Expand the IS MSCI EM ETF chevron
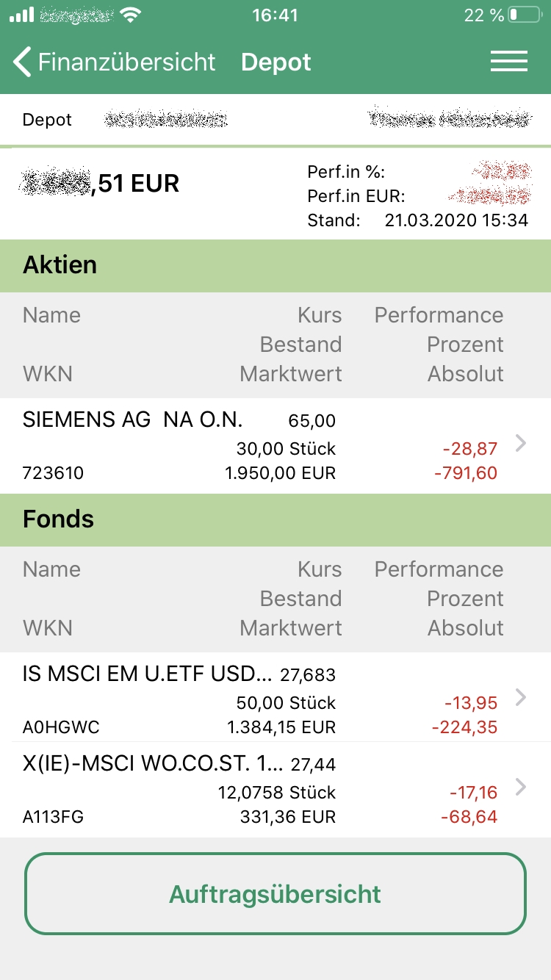 (x=521, y=696)
